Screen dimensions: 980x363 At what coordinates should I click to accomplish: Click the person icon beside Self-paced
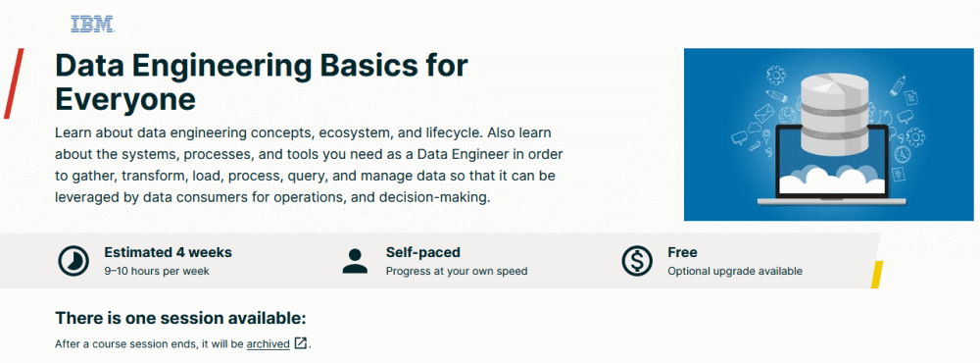point(355,261)
